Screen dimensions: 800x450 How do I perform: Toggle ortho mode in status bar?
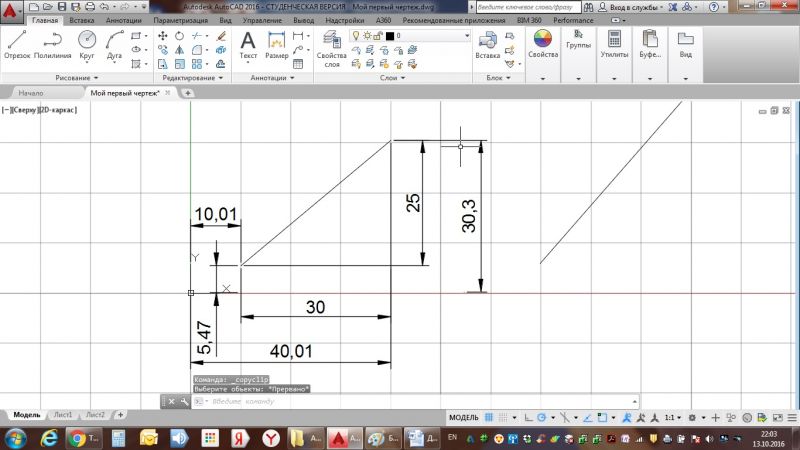(528, 417)
